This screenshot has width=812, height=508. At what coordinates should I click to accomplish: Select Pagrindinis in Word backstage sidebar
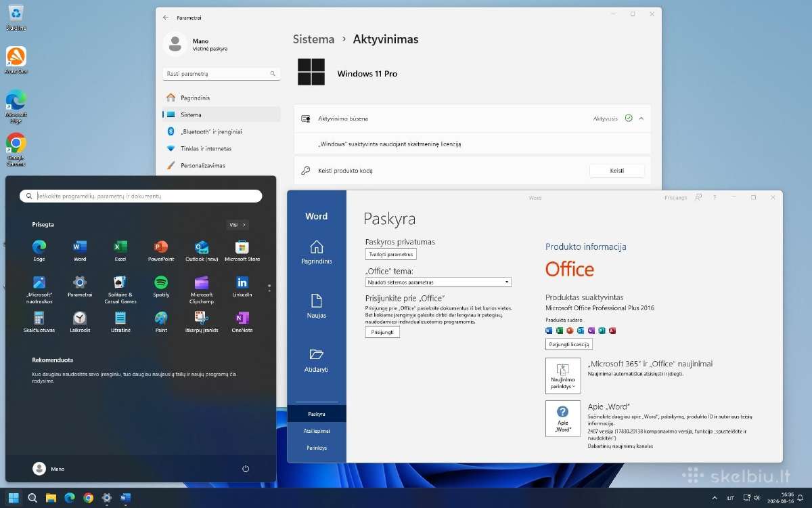316,252
